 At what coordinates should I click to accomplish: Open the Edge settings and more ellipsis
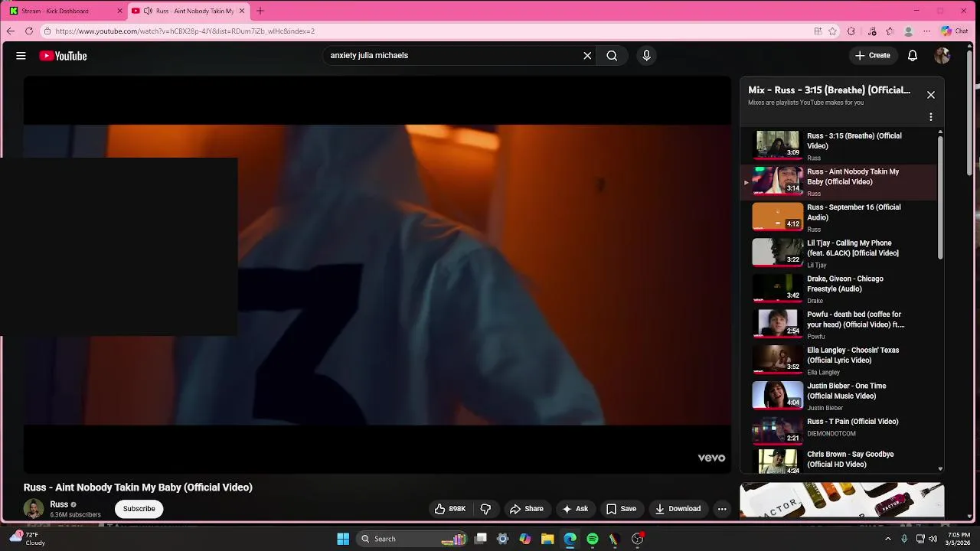[x=927, y=31]
